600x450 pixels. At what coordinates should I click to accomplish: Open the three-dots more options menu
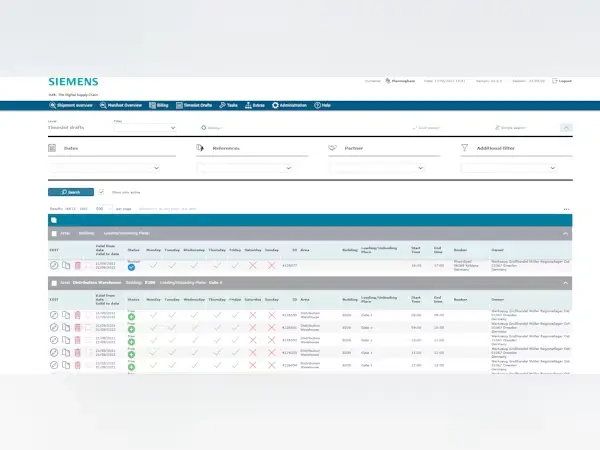566,208
